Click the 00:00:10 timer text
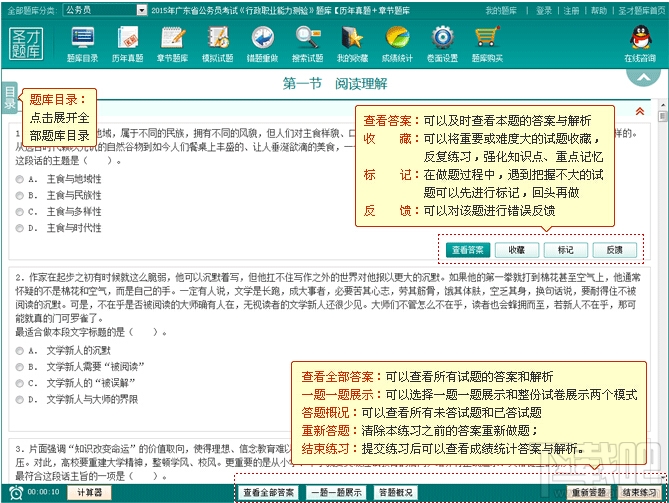 (43, 492)
